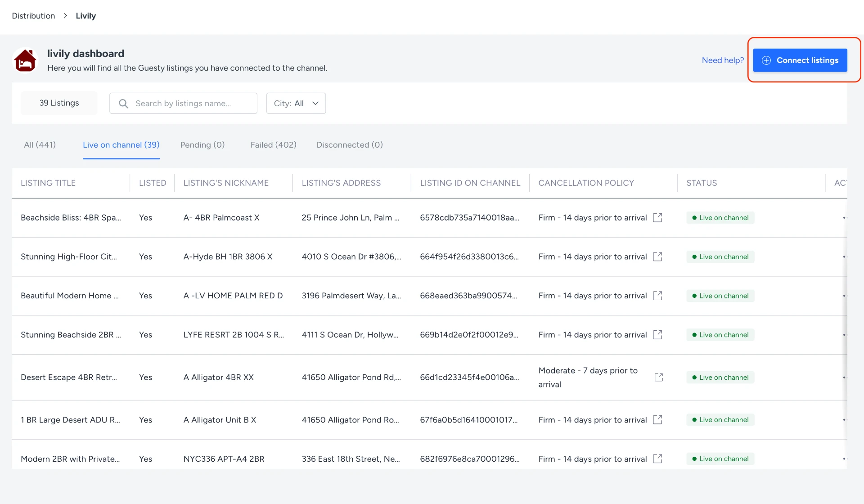Click listing ID 66d1cd23345f4e00106a...
This screenshot has height=504, width=864.
469,378
